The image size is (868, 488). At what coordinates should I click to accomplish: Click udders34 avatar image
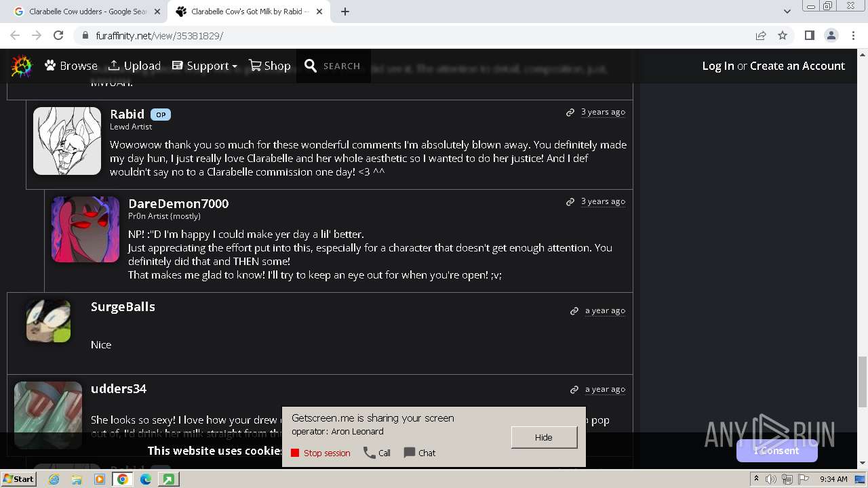point(48,415)
